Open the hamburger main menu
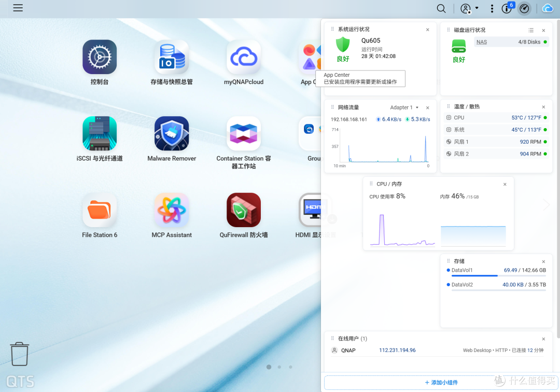Image resolution: width=560 pixels, height=392 pixels. 18,8
